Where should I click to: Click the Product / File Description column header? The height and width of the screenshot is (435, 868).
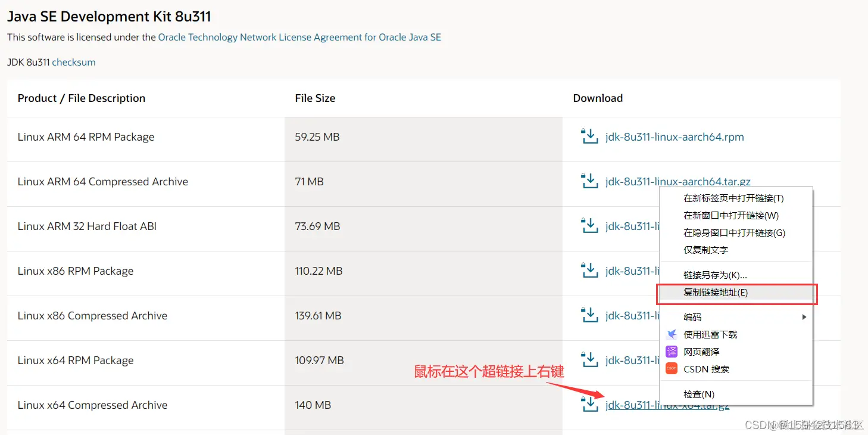(82, 98)
